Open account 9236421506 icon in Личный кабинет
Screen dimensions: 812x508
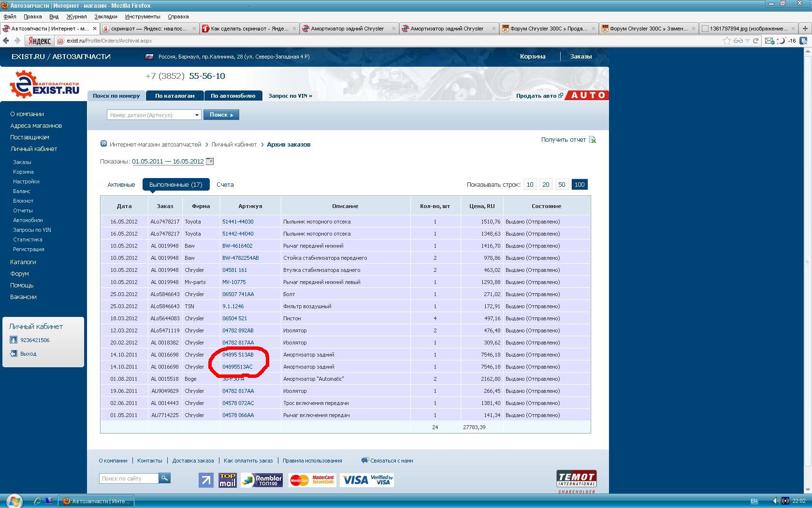[14, 340]
